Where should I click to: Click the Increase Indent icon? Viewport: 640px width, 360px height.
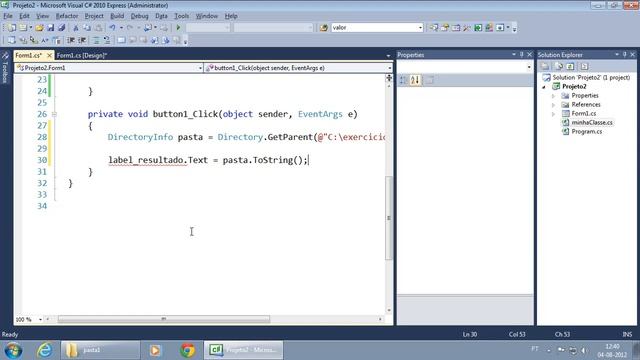pyautogui.click(x=82, y=40)
